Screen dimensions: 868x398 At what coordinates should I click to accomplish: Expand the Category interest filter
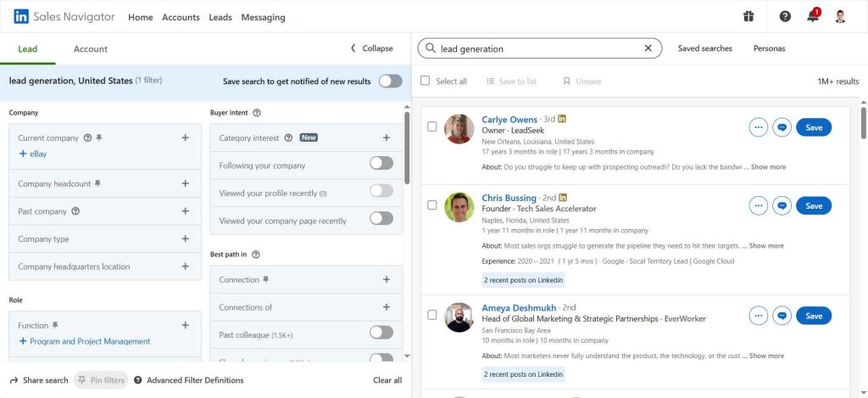(x=387, y=137)
